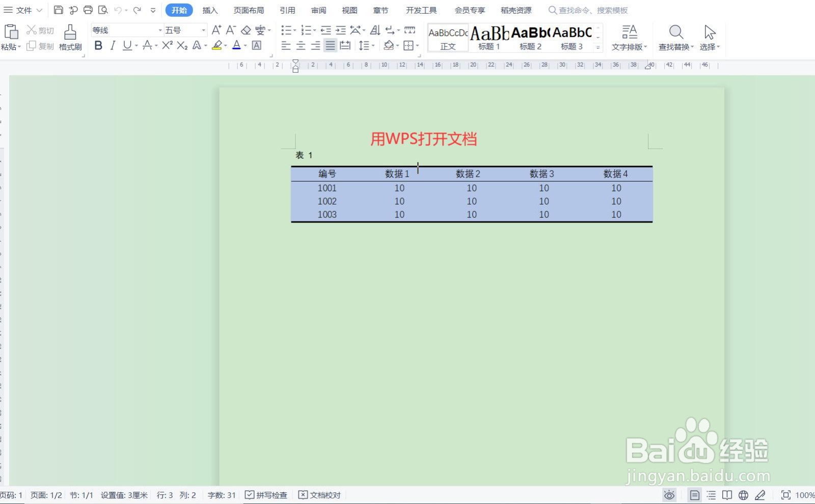815x504 pixels.
Task: Toggle page layout view in status bar
Action: 694,495
